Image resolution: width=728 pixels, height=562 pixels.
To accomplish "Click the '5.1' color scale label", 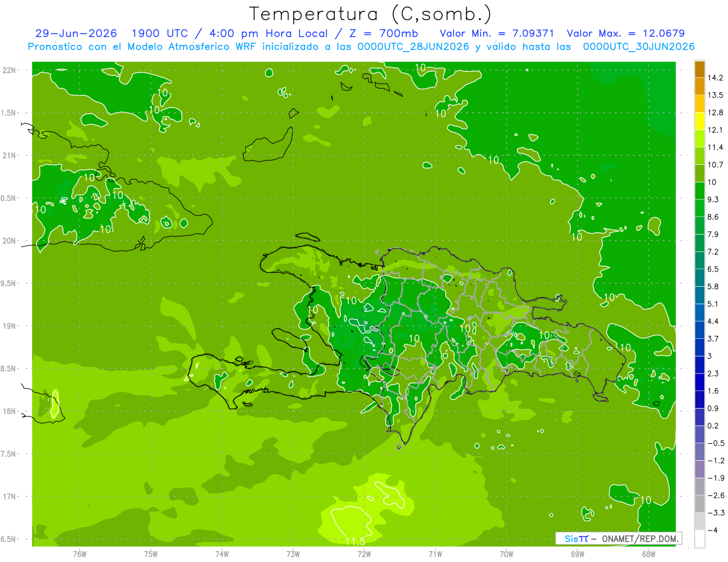I will [x=713, y=304].
